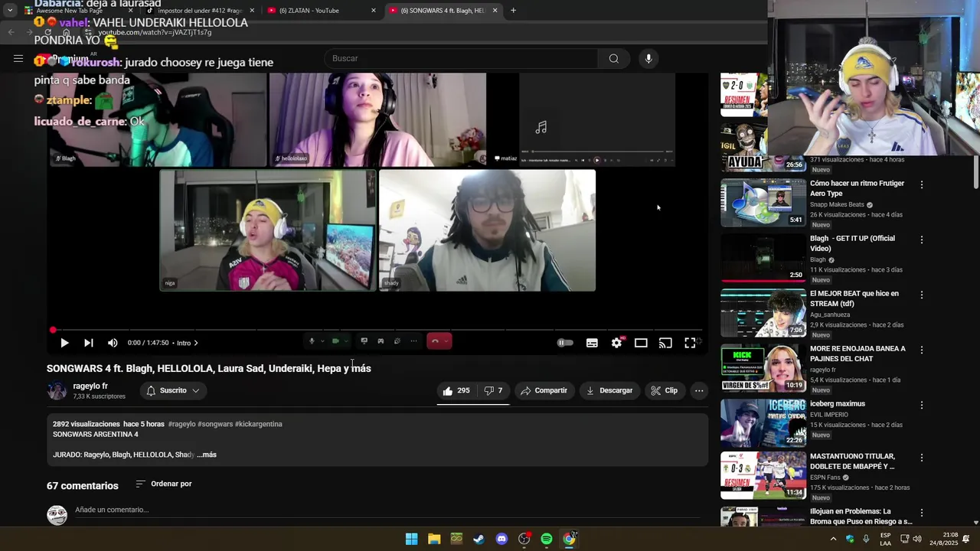Show hidden system tray icons

[833, 539]
